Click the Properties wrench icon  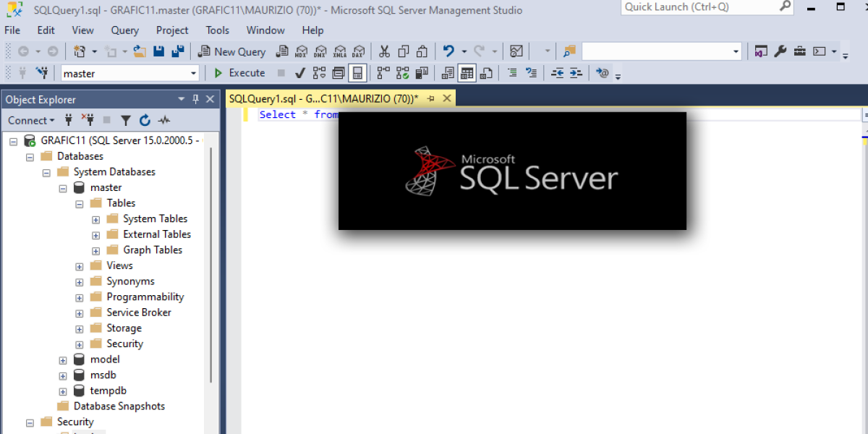[780, 51]
